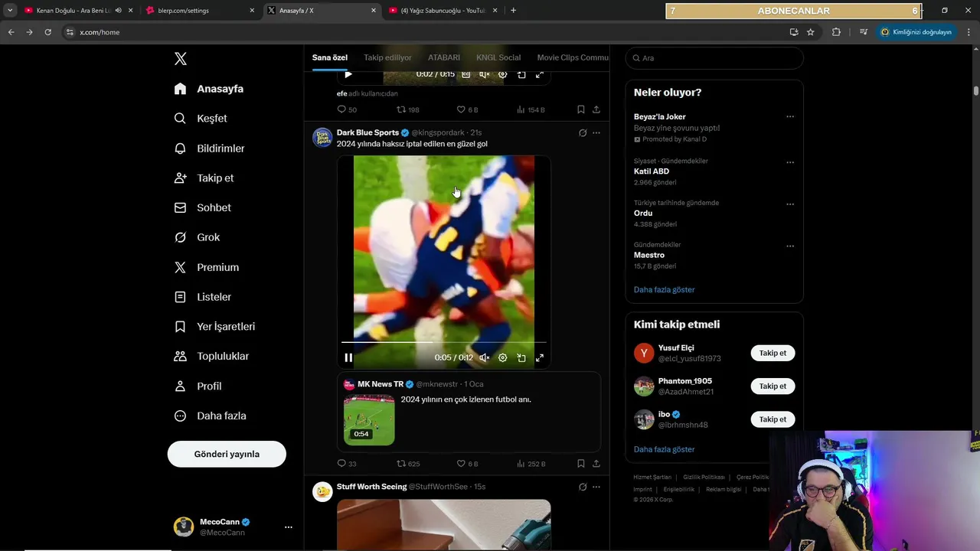Switch to the Takip ediliyor tab
Viewport: 980px width, 551px height.
click(x=387, y=57)
